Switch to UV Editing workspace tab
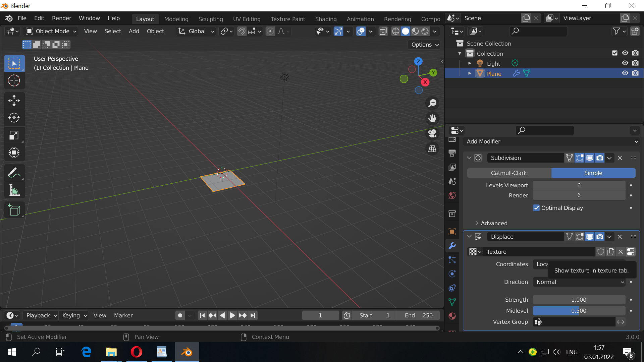644x362 pixels. [247, 19]
